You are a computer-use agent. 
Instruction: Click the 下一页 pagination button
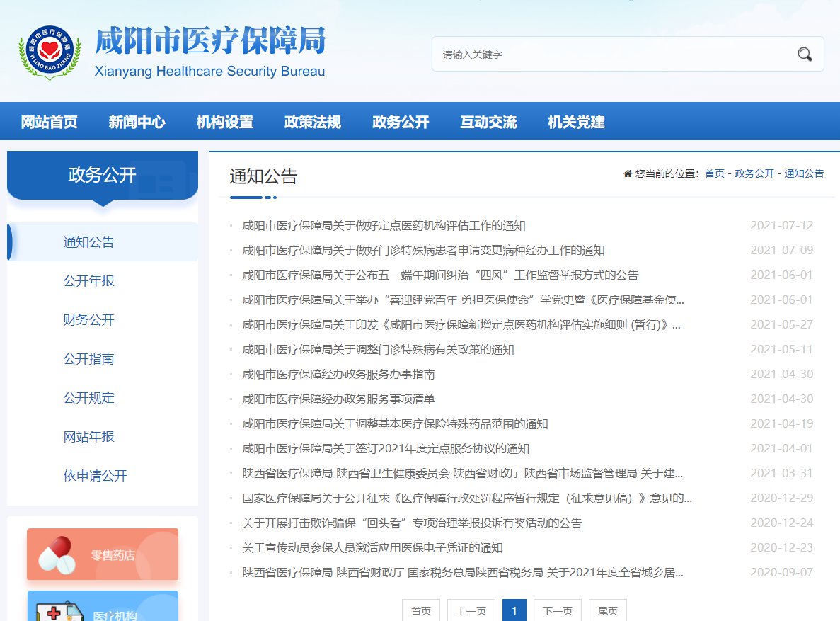pyautogui.click(x=558, y=611)
